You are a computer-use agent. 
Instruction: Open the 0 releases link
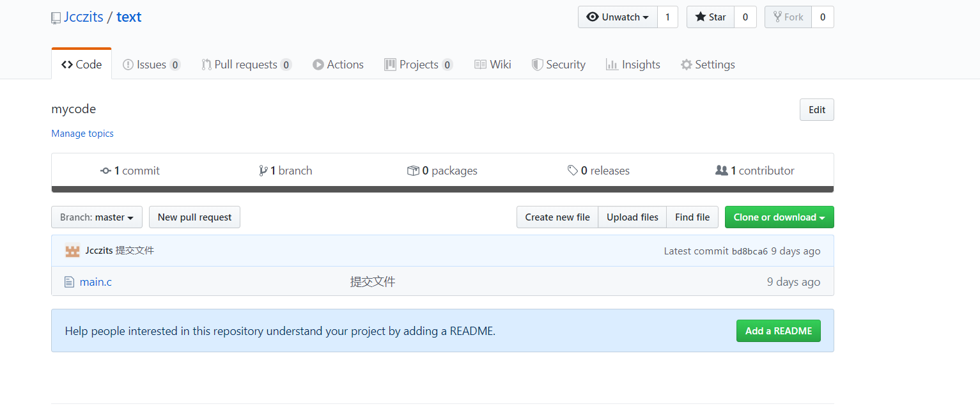coord(598,171)
